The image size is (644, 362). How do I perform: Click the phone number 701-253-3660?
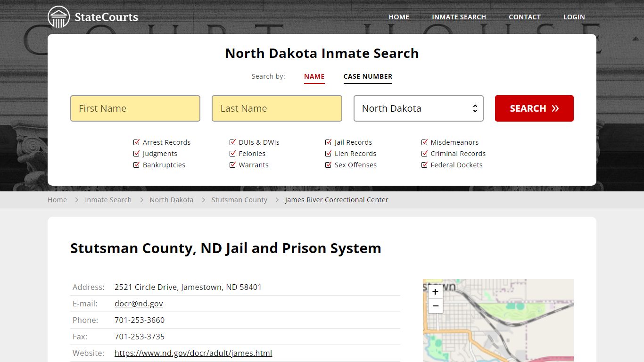[140, 320]
